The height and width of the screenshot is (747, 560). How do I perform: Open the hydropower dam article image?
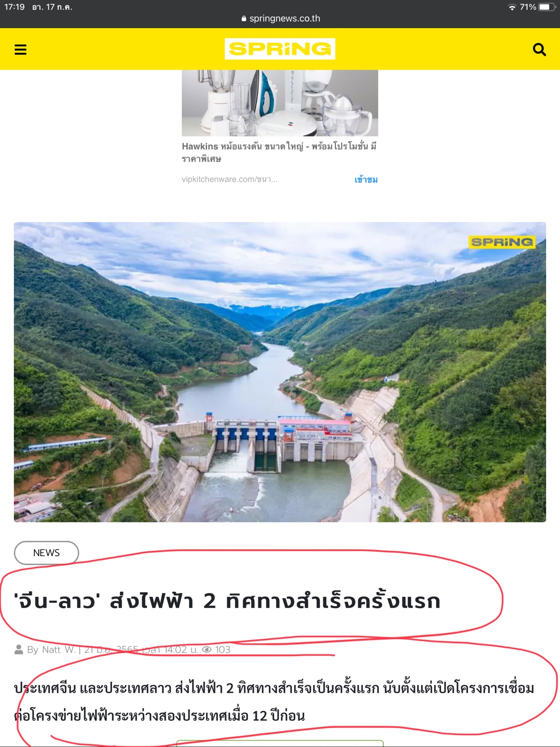point(280,372)
